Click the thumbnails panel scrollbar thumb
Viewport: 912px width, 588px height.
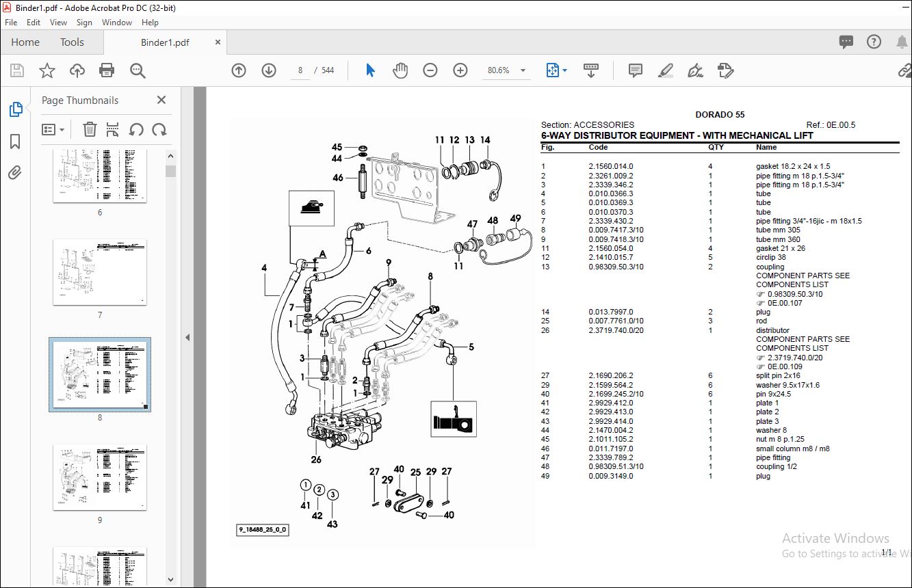[170, 171]
